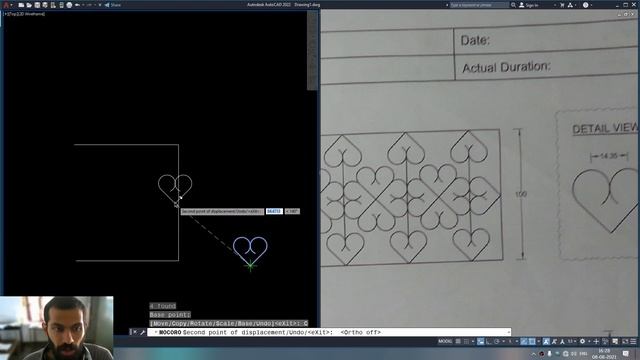Image resolution: width=640 pixels, height=360 pixels.
Task: Expand isometric drafting plane dropdown
Action: (x=517, y=341)
